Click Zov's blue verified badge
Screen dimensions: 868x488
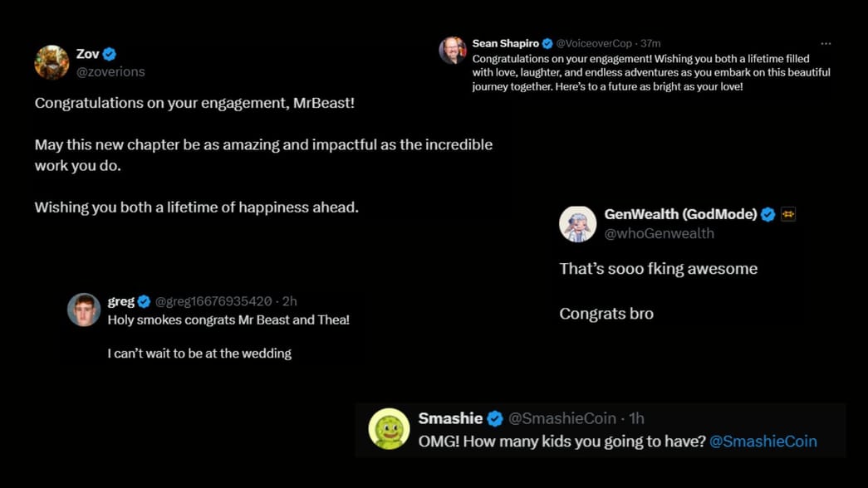click(x=109, y=53)
